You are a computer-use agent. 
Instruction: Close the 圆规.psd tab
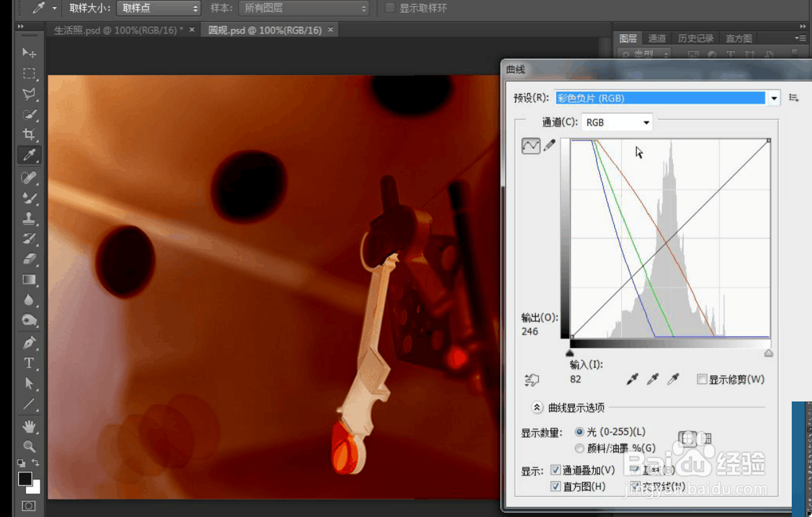pos(331,29)
